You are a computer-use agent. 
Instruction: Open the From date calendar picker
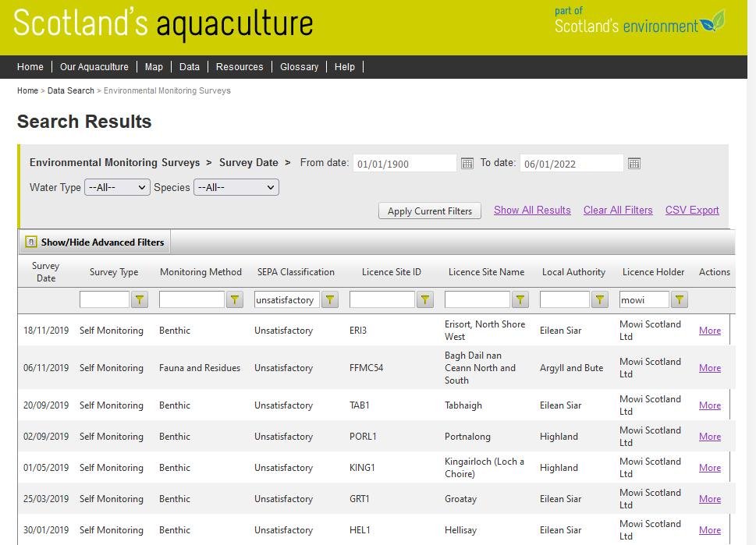[467, 164]
